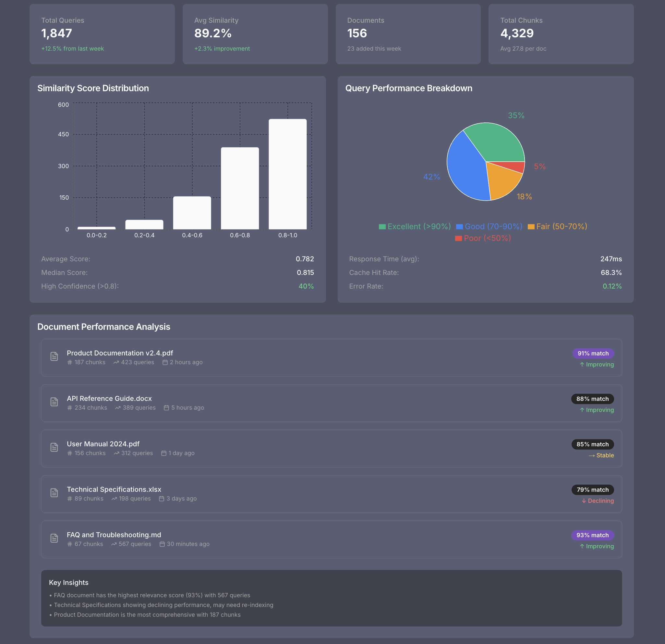Click the file icon next to User Manual 2024.pdf
Viewport: 665px width, 644px height.
(54, 447)
